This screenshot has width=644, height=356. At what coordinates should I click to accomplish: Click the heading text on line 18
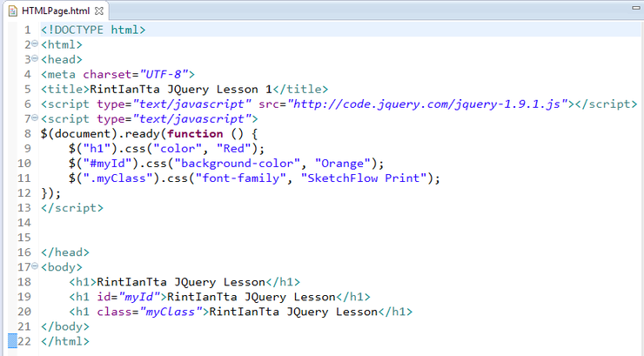click(x=181, y=282)
